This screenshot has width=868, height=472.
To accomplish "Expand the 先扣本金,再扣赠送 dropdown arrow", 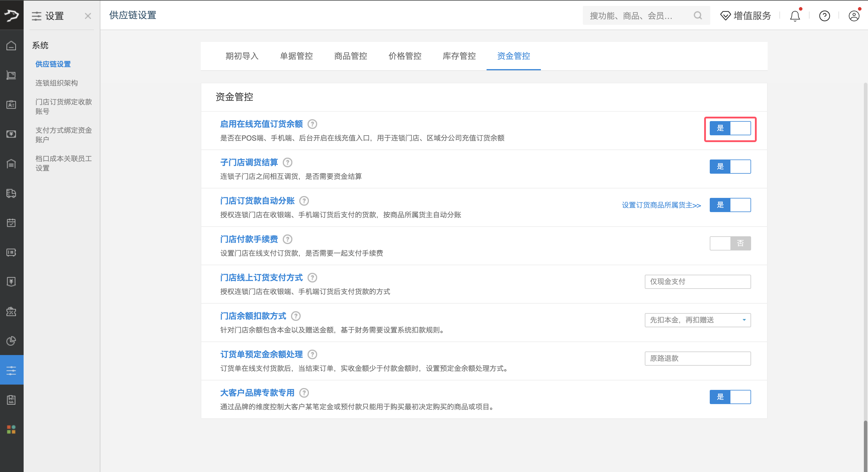I will tap(744, 320).
